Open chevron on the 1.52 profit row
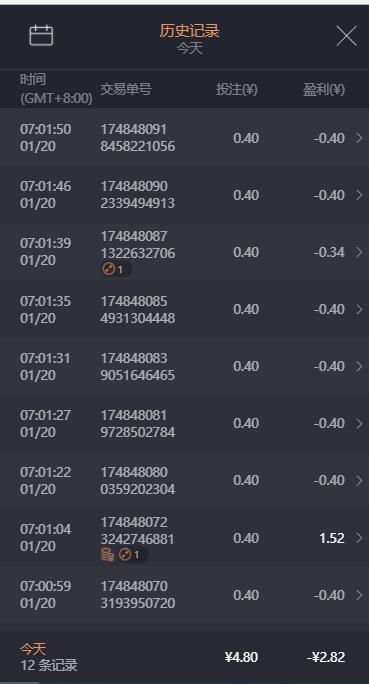 coord(359,538)
